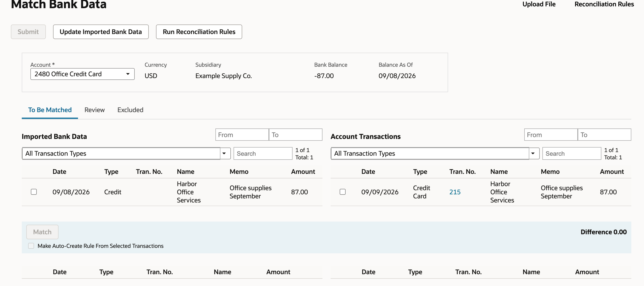Click Imported Bank Data Name column header
644x286 pixels.
pos(185,172)
